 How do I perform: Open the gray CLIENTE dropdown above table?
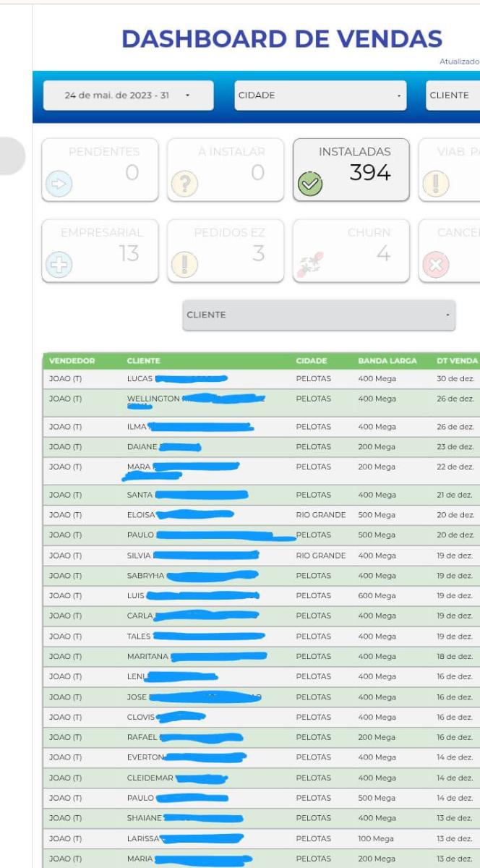coord(319,315)
